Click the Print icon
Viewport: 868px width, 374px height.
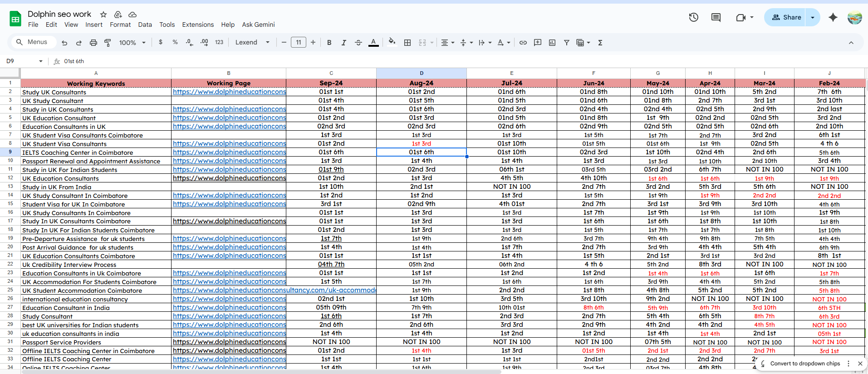(93, 43)
